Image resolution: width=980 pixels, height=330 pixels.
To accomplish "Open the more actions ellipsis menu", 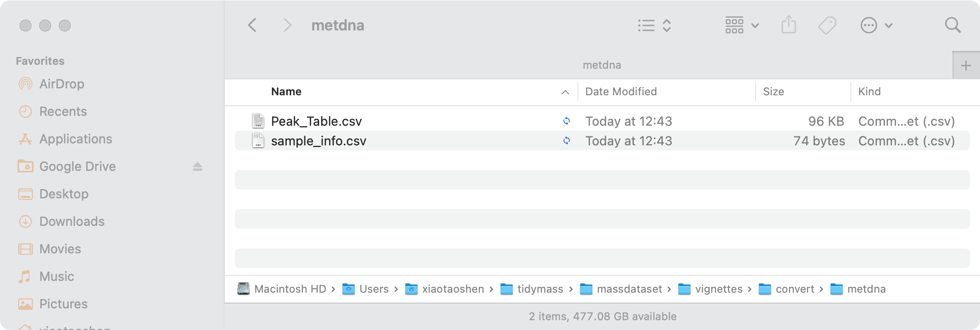I will tap(876, 25).
